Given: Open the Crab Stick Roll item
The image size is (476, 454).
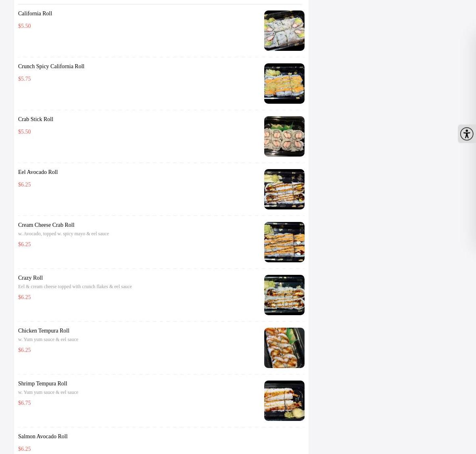Looking at the screenshot, I should pos(35,119).
